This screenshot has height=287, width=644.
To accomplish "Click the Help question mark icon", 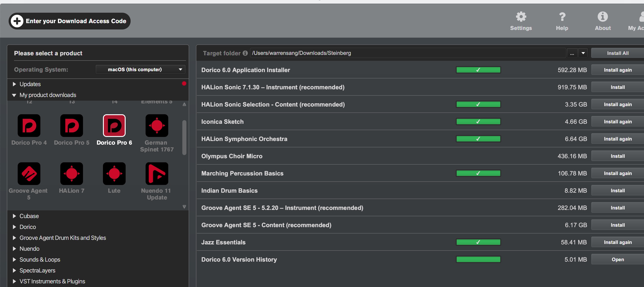I will [x=562, y=17].
